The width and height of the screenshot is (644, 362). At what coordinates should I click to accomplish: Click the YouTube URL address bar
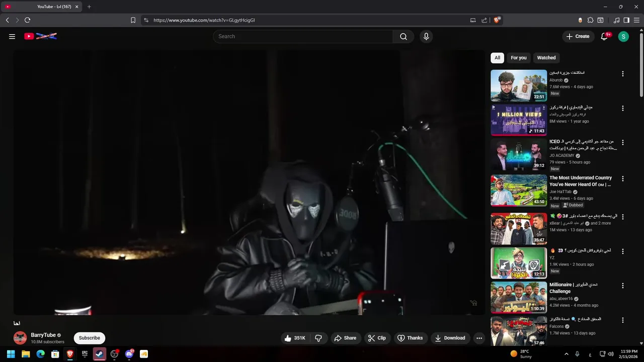pos(308,20)
